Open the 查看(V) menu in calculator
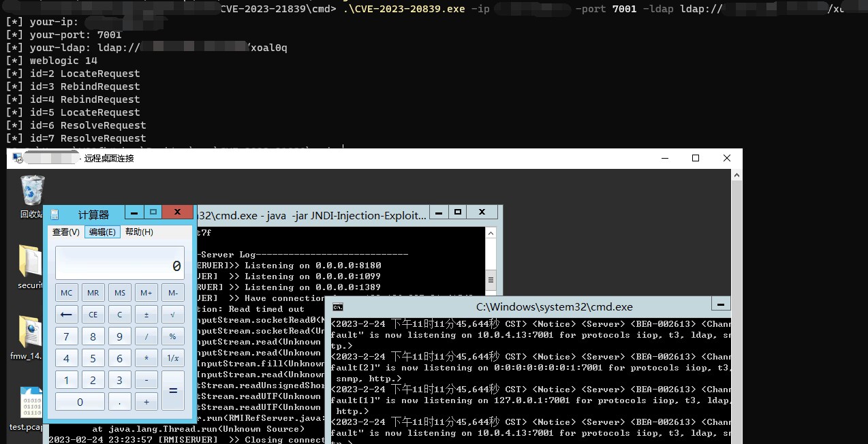This screenshot has height=444, width=868. [x=66, y=232]
